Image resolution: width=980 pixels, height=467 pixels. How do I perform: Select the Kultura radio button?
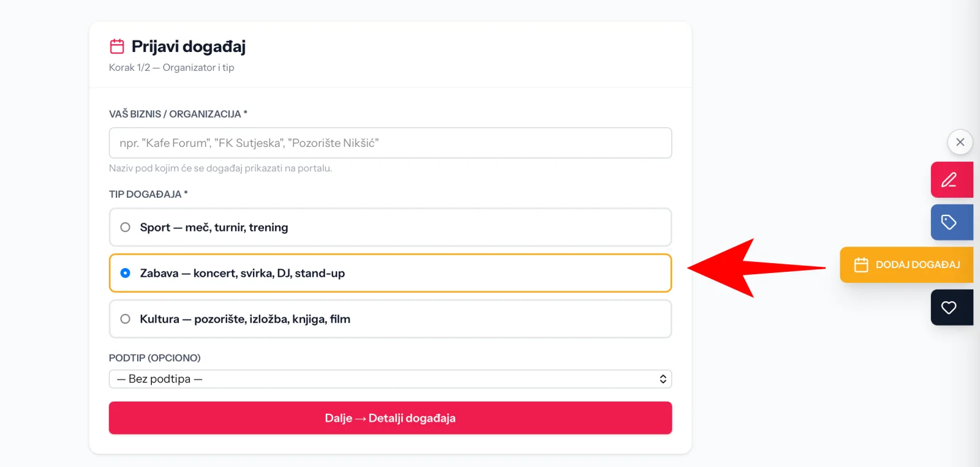(126, 319)
